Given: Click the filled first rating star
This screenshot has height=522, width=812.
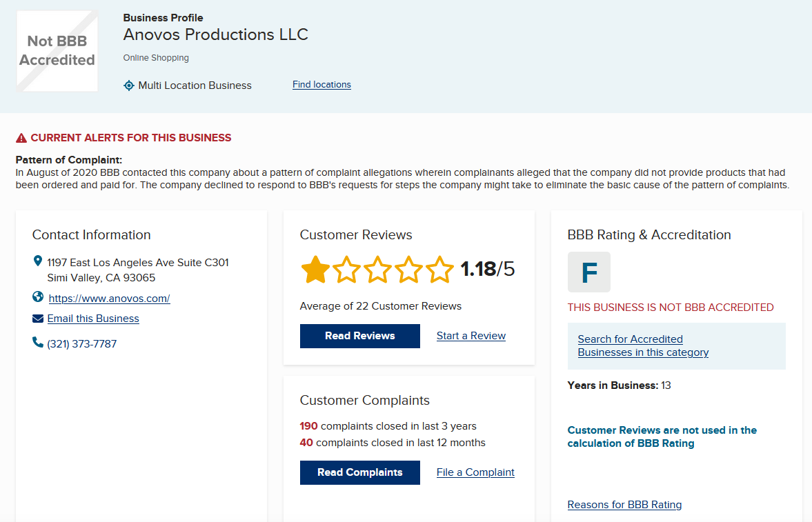Looking at the screenshot, I should 315,270.
